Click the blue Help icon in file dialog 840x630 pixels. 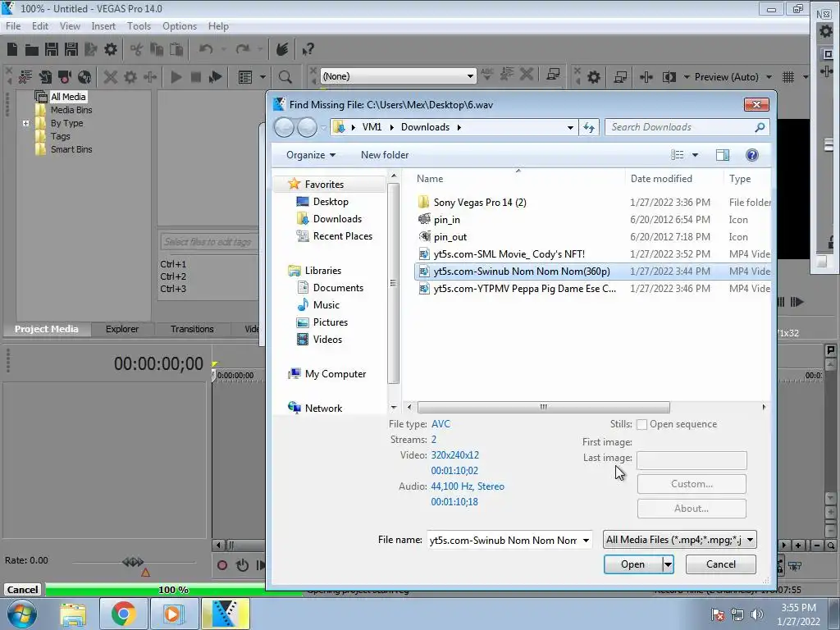tap(751, 155)
